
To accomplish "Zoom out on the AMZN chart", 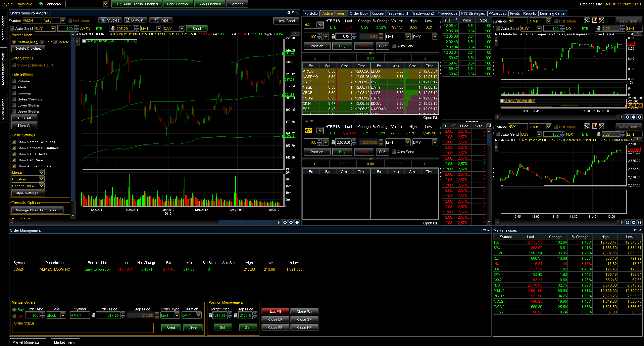I will pos(291,222).
